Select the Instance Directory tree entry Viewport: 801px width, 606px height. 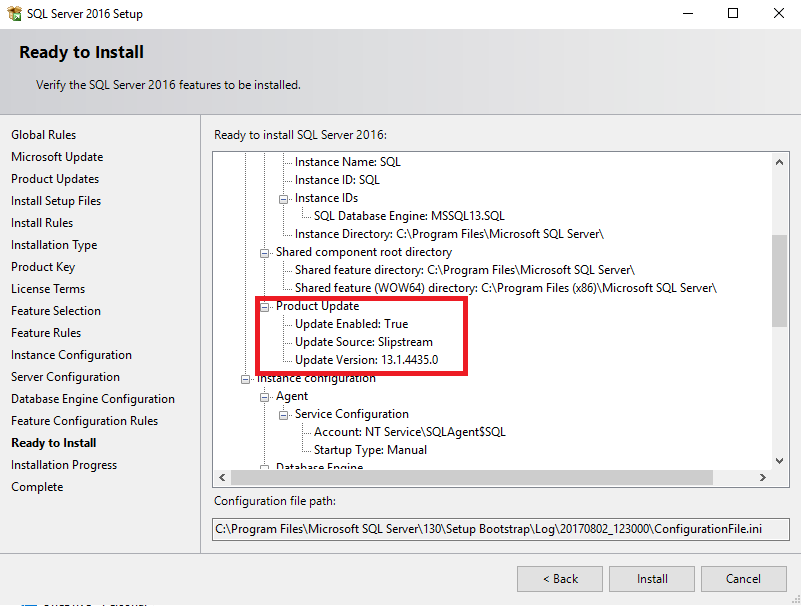coord(449,234)
